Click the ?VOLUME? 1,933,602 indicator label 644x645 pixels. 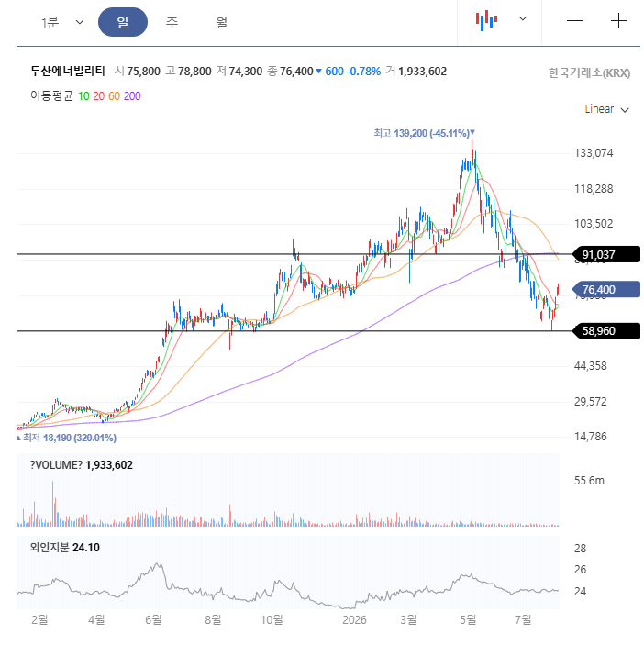coord(82,465)
